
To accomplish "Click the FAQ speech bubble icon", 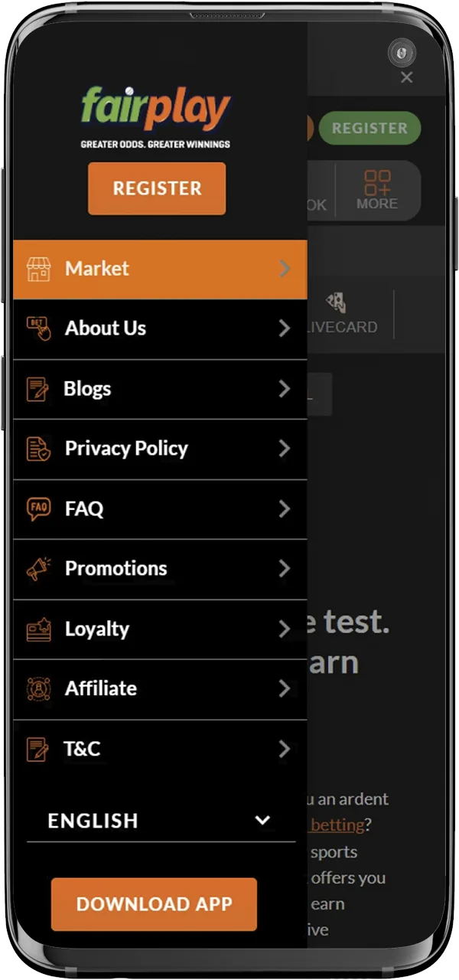I will [x=37, y=508].
